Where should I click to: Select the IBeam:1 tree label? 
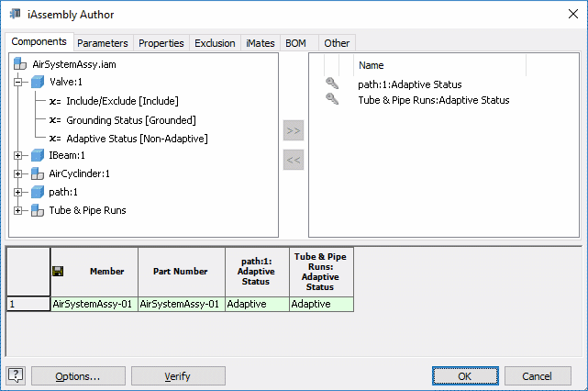tap(67, 155)
